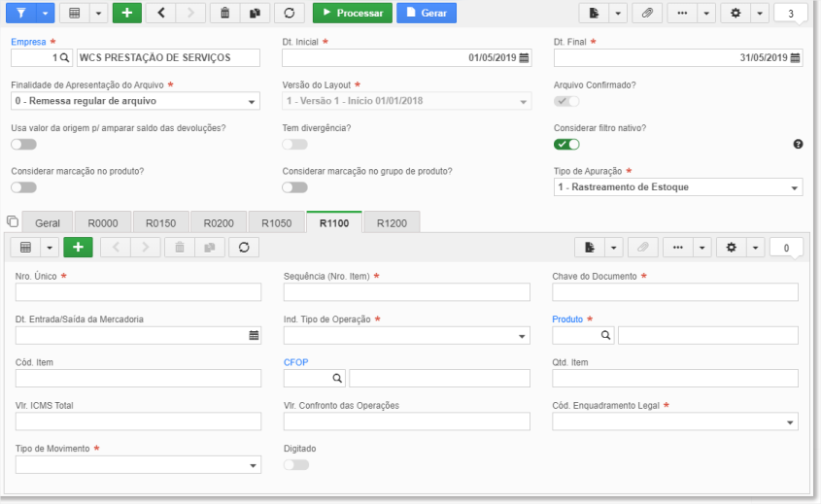Screen dimensions: 821x504
Task: Open the Geral tab
Action: click(x=48, y=223)
